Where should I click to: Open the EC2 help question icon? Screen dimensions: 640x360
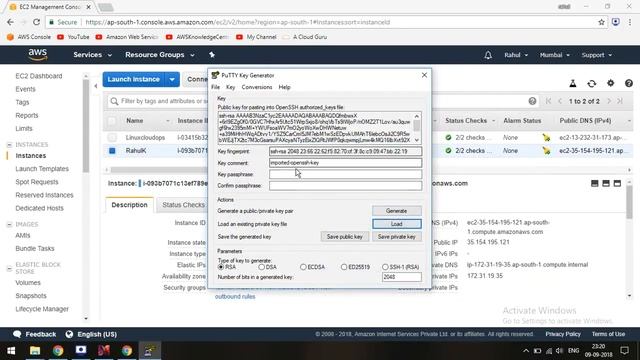[629, 83]
